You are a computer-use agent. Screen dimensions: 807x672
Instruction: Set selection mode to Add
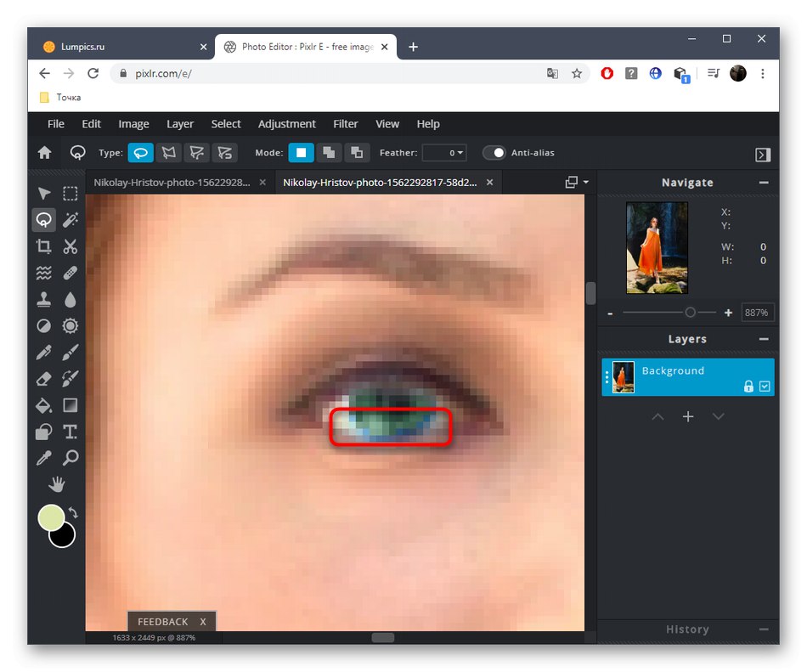(x=329, y=153)
